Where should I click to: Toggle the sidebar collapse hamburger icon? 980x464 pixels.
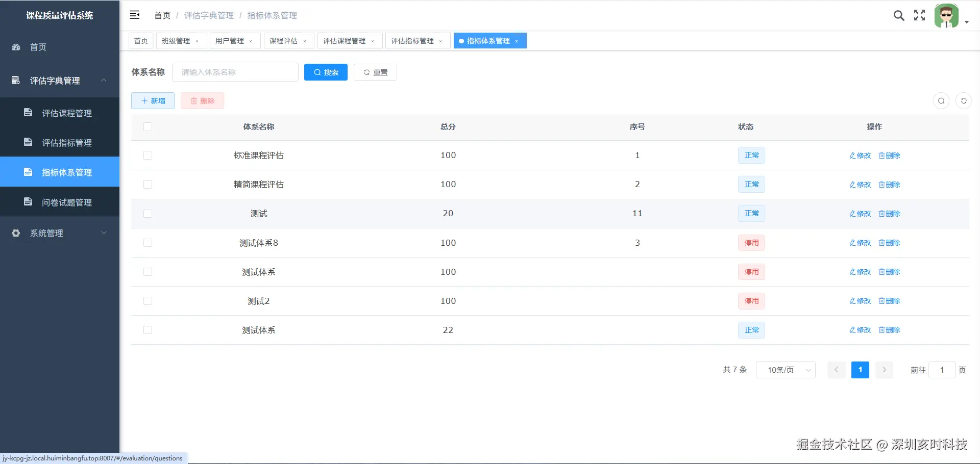tap(135, 15)
